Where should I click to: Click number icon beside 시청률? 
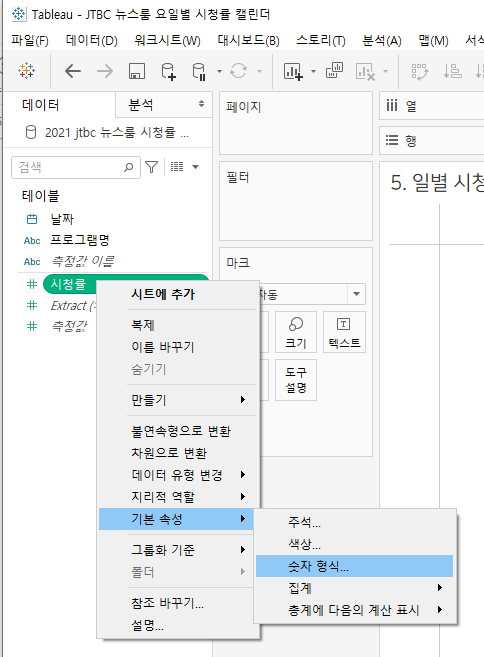coord(32,284)
